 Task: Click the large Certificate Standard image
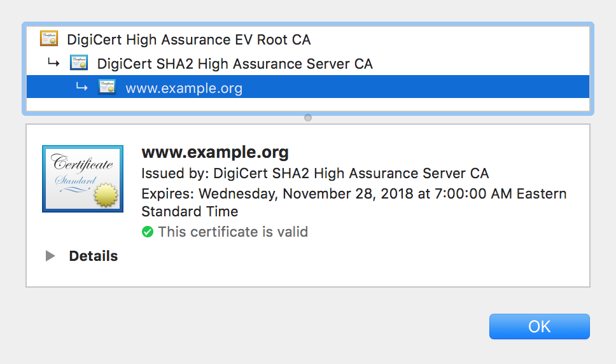tap(83, 179)
